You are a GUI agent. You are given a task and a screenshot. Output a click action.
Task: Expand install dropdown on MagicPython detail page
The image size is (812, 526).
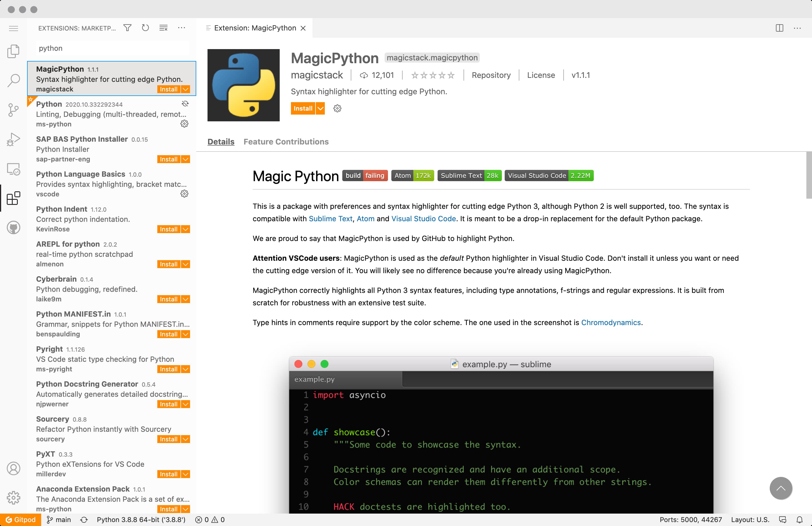[320, 109]
